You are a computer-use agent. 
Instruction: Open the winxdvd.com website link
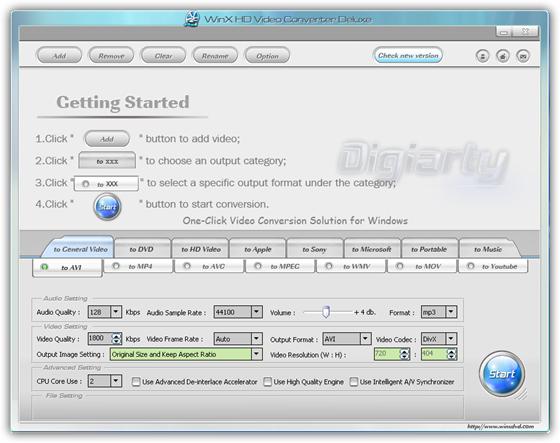point(500,426)
